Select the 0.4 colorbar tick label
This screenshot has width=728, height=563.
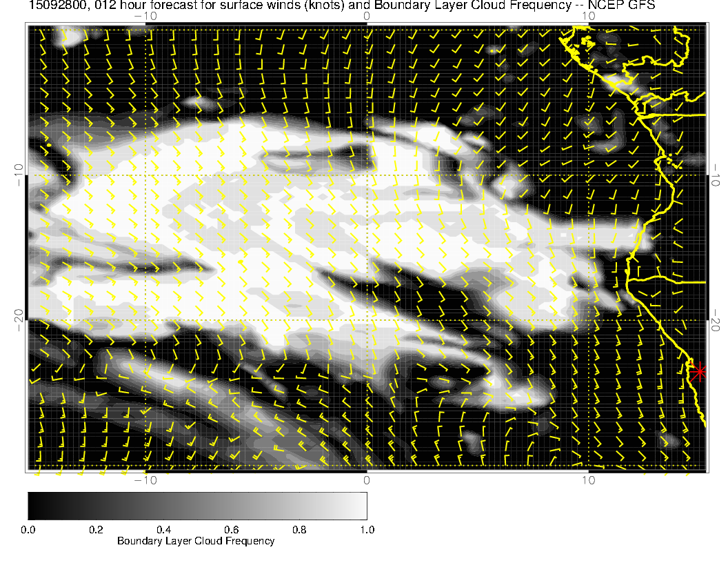click(x=163, y=529)
